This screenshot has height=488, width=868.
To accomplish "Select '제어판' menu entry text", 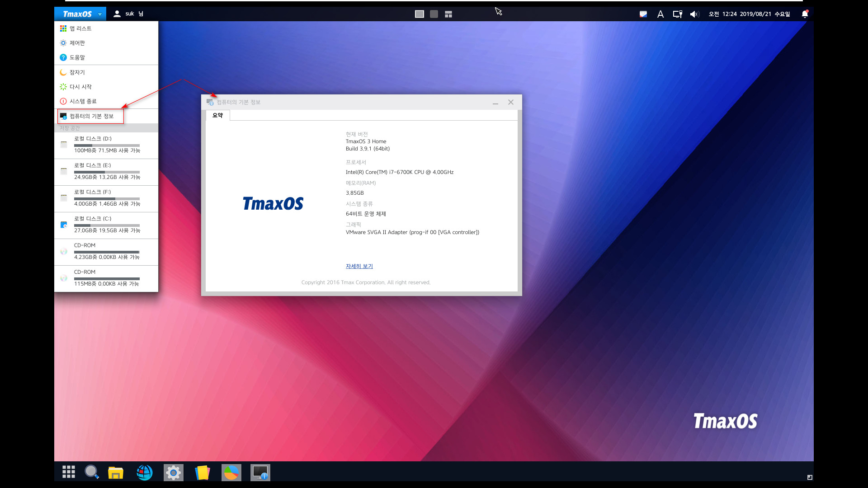I will [x=77, y=43].
